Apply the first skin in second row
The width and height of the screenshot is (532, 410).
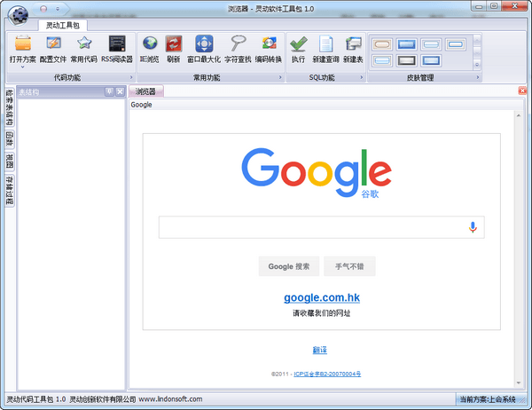point(382,60)
